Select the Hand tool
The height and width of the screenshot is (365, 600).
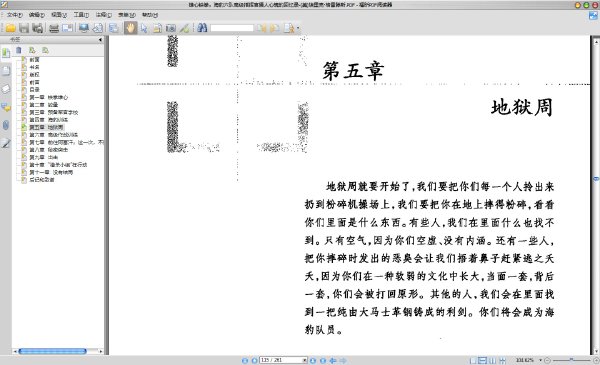pos(130,28)
